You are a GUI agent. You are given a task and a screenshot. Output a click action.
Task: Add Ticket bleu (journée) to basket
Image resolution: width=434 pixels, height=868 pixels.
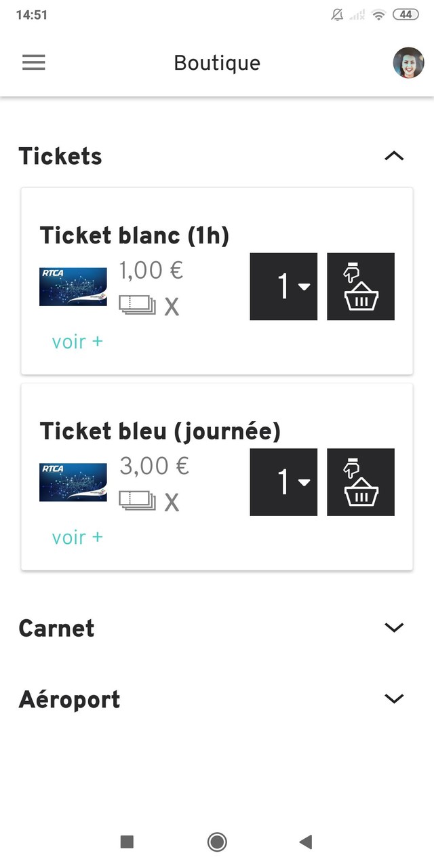pyautogui.click(x=361, y=482)
